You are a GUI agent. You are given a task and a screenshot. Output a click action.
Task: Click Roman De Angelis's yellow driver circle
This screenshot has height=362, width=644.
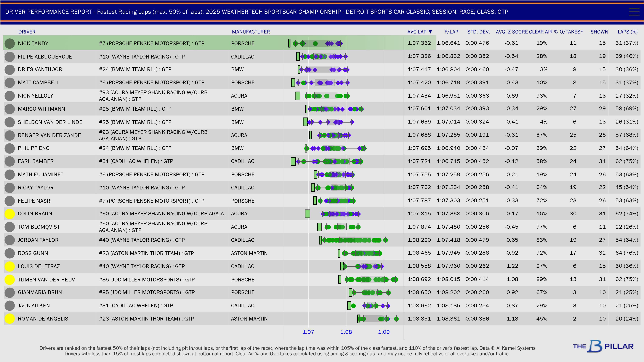coord(10,319)
